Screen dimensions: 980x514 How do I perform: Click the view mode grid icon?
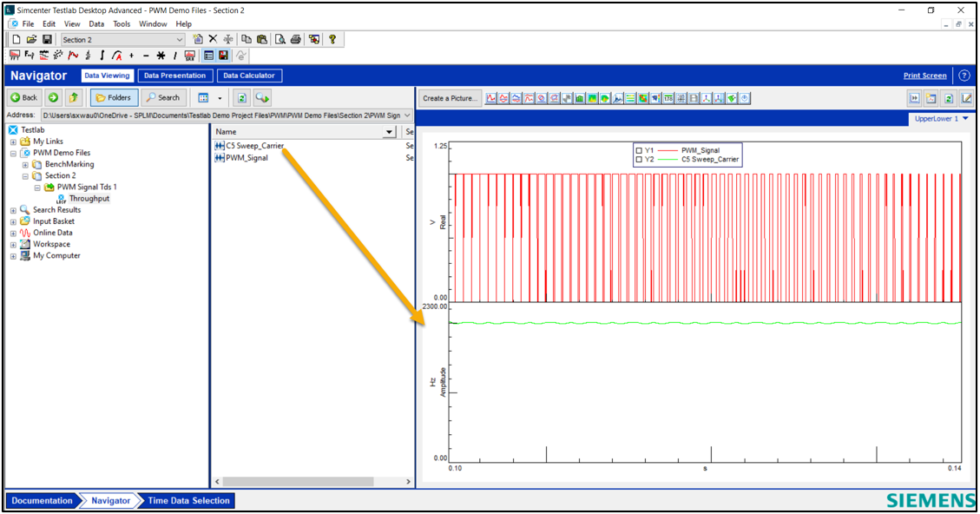pos(203,98)
